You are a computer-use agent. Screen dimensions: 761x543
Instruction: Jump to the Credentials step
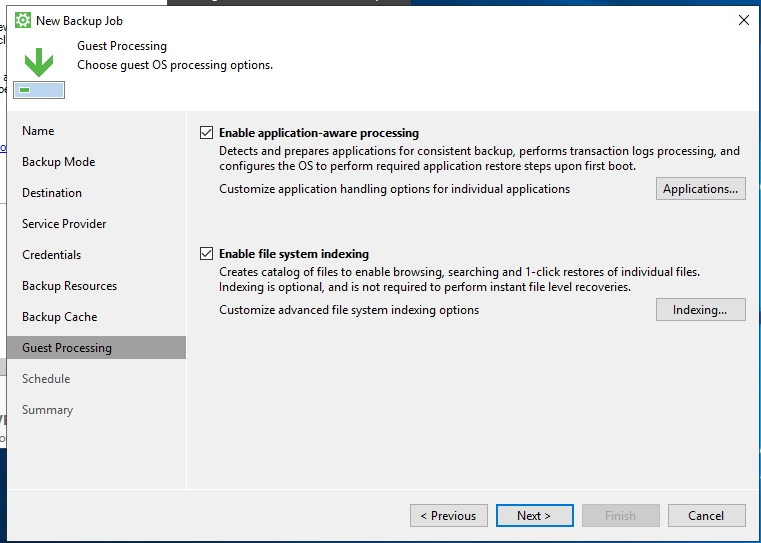(x=52, y=255)
